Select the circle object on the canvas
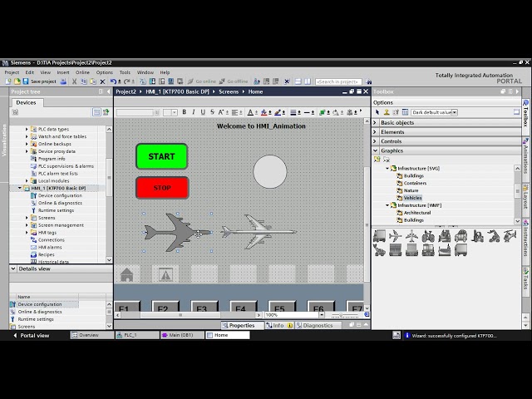The width and height of the screenshot is (532, 399). (x=270, y=172)
